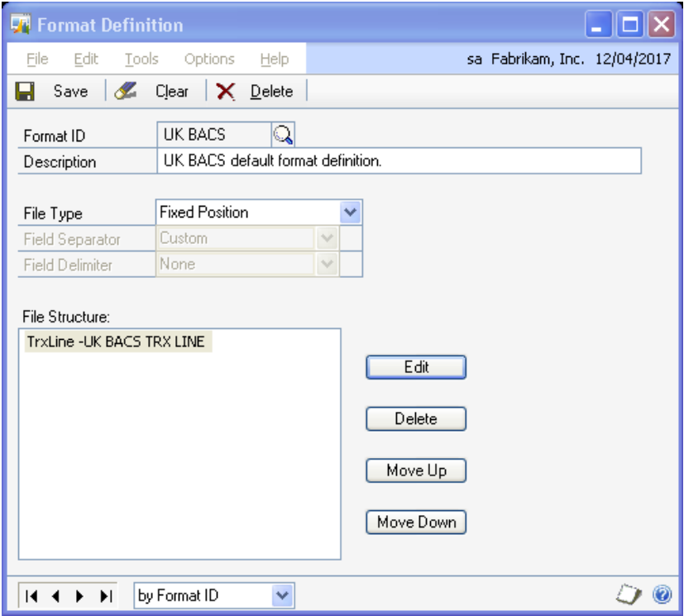Click the red X Delete toolbar icon

point(225,91)
